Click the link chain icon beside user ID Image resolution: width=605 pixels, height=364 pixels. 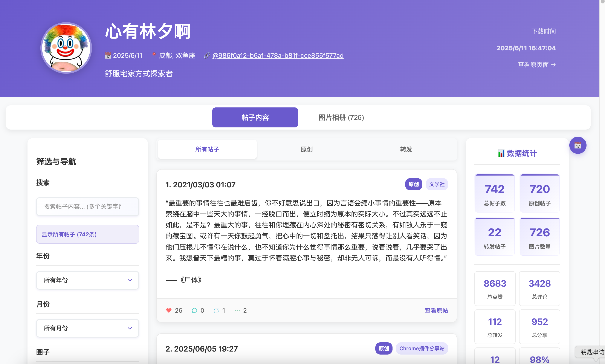(207, 55)
